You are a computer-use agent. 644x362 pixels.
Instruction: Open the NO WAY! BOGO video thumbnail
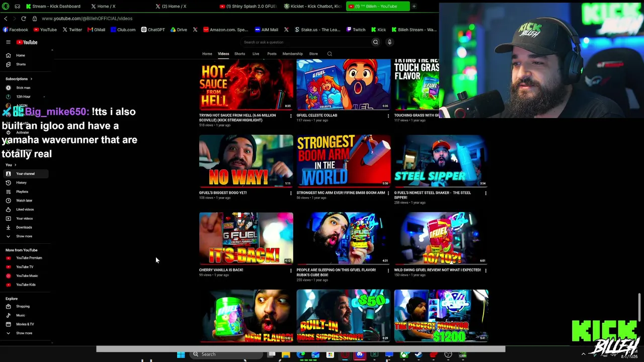coord(246,161)
